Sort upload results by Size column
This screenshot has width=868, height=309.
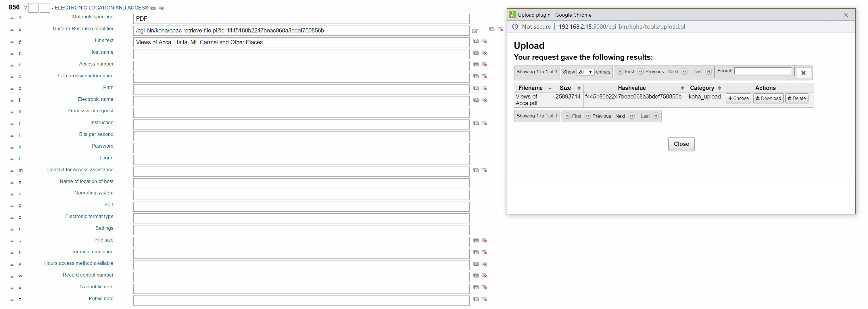coord(569,88)
